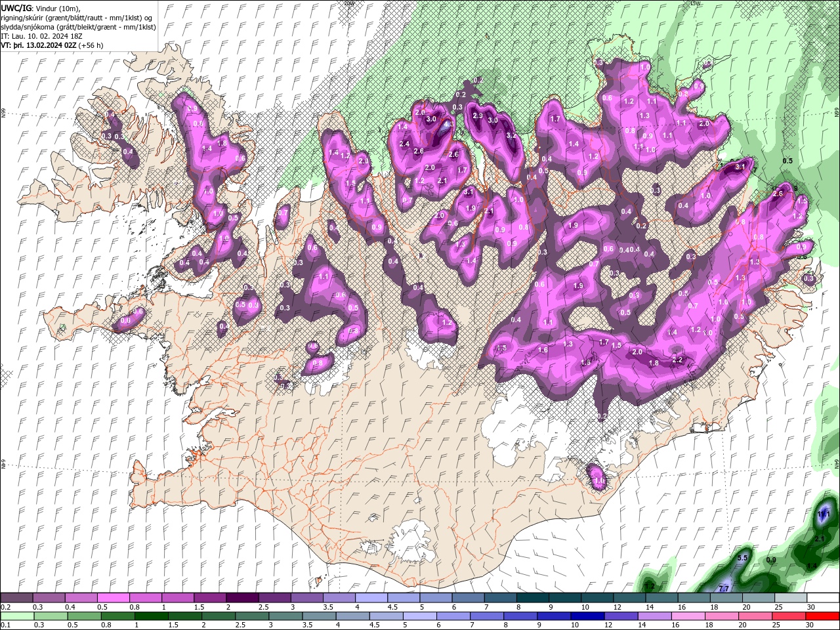Click the bright red swatch at 30 in rain legend
840x630 pixels.
822,616
